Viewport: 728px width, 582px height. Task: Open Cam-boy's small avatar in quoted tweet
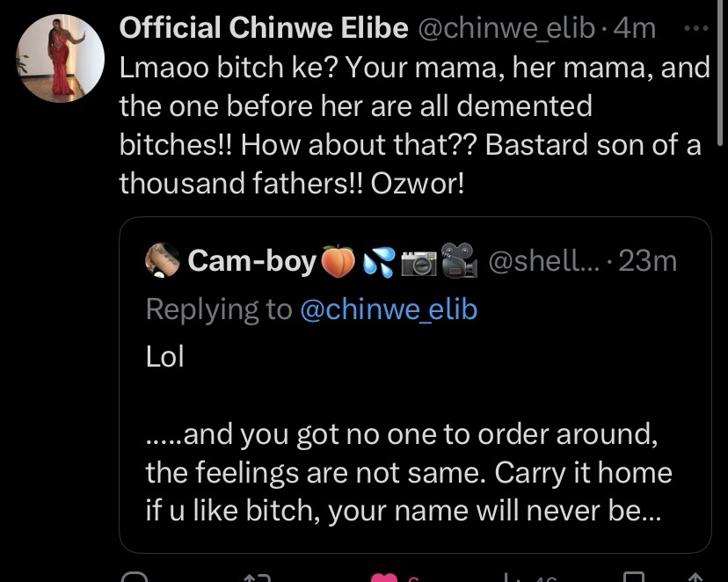tap(163, 260)
